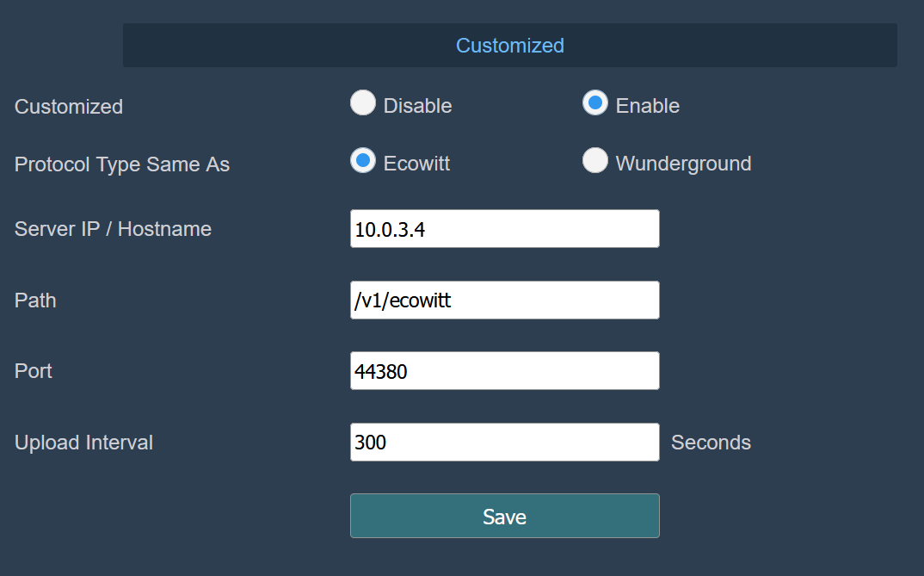Click the Customized tab header

pyautogui.click(x=509, y=45)
